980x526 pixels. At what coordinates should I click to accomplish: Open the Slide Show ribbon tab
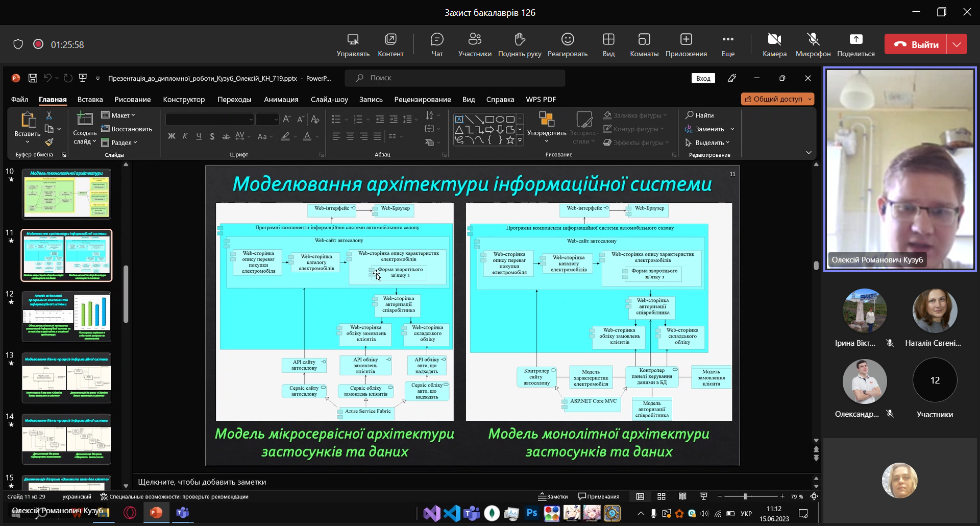click(x=329, y=100)
